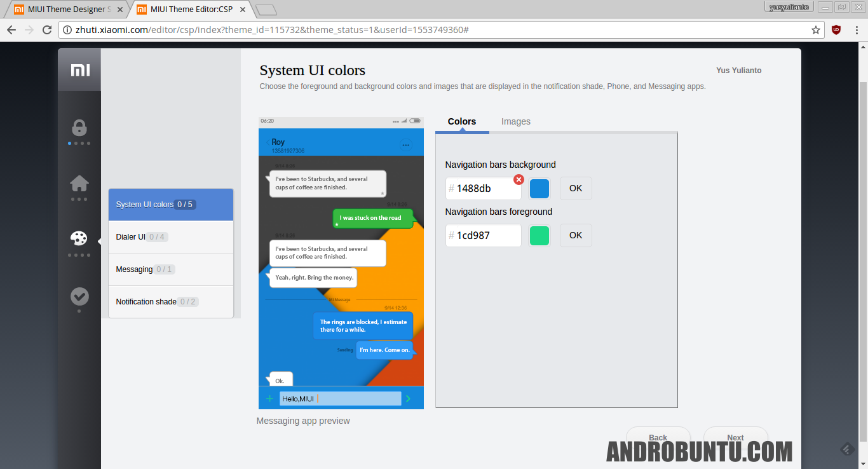Select the color palette section icon
The height and width of the screenshot is (469, 868).
coord(79,238)
